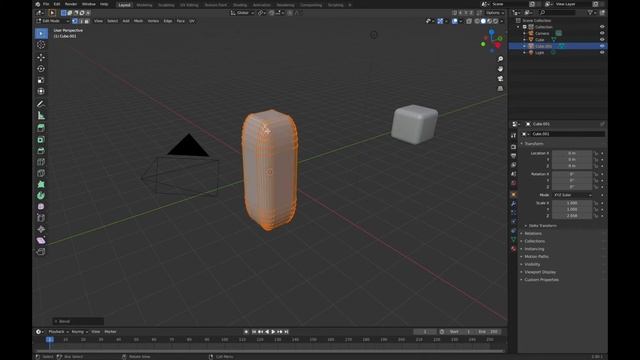This screenshot has height=360, width=640.
Task: Select the Measure tool
Action: click(41, 116)
